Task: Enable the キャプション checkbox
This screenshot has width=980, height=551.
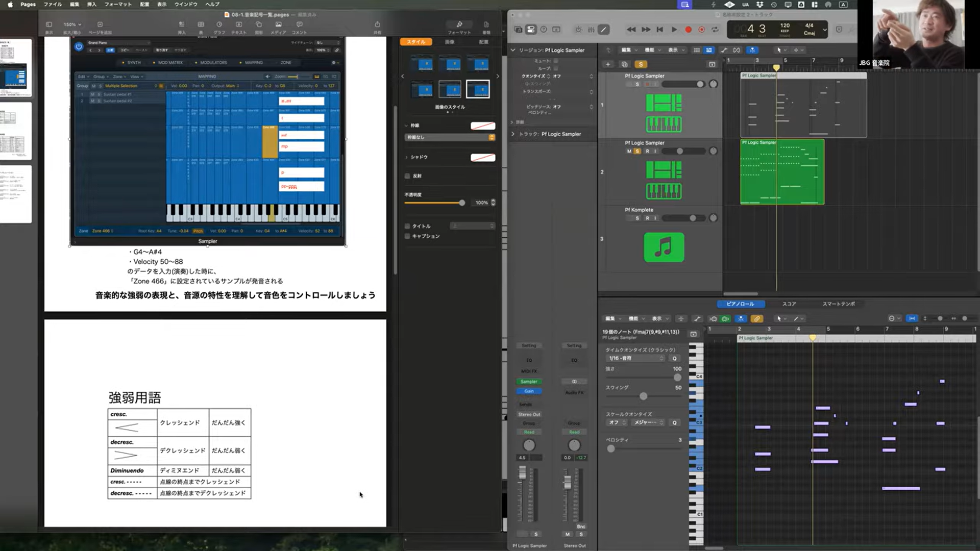Action: (407, 236)
